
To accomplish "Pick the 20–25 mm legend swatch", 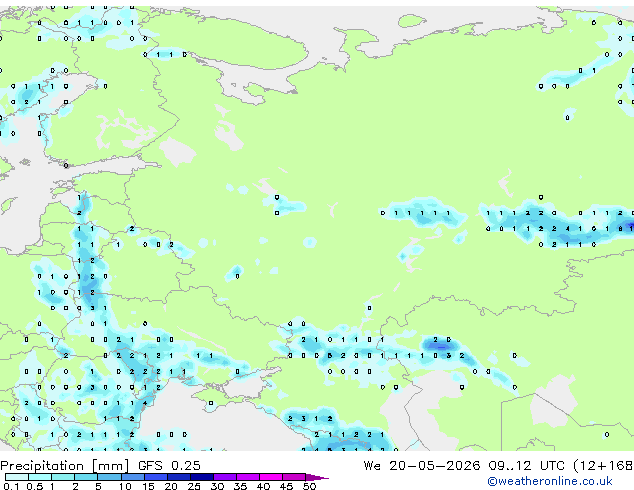I will pos(179,477).
